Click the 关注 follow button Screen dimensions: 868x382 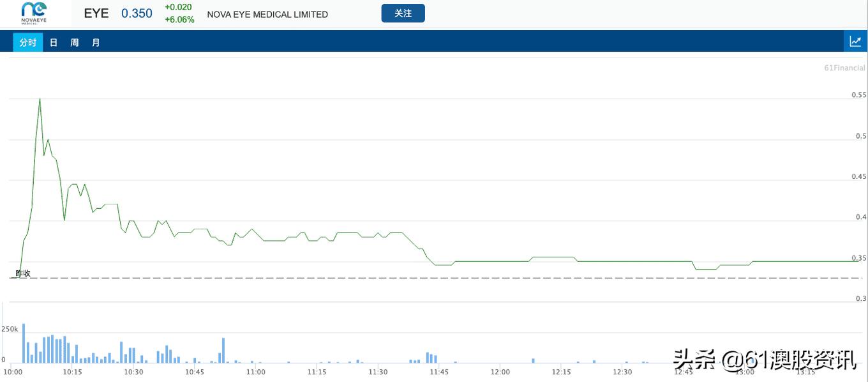point(403,13)
